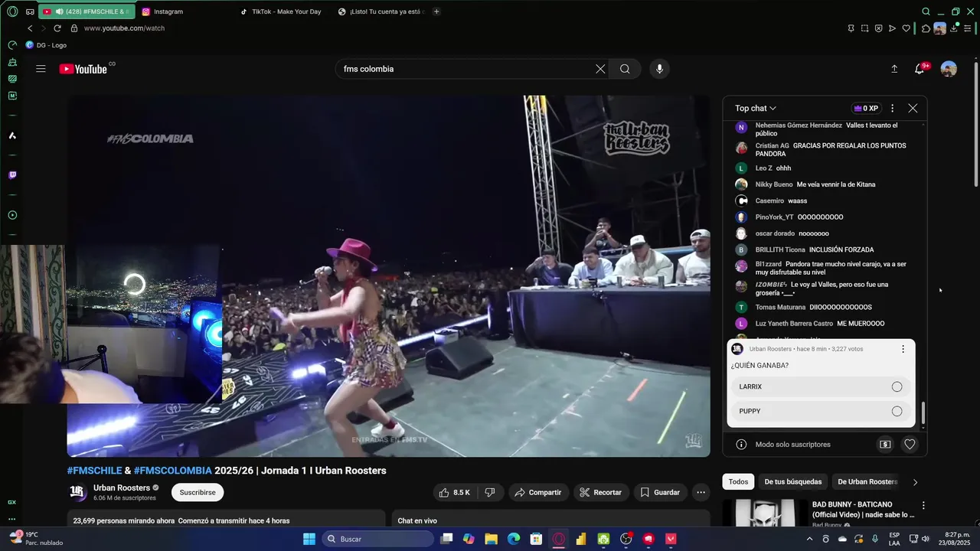Clear the search box text
Screen dimensions: 980x551
[x=600, y=69]
